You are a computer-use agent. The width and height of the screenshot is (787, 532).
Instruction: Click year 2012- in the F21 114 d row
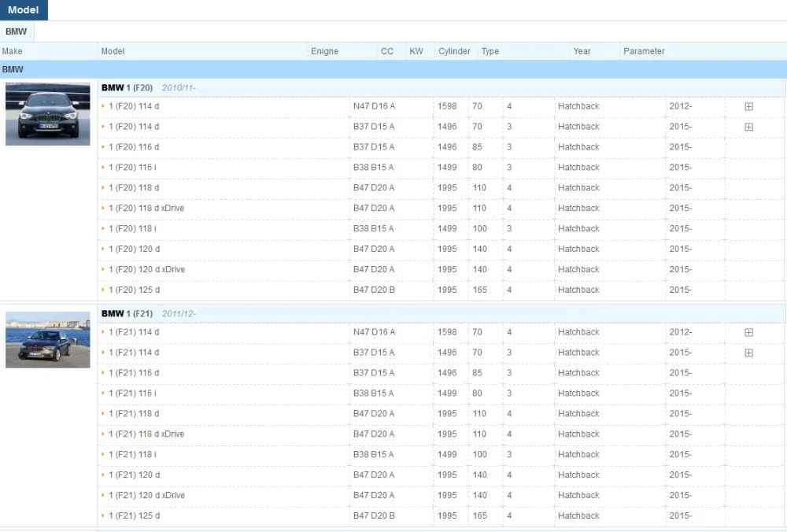(680, 332)
